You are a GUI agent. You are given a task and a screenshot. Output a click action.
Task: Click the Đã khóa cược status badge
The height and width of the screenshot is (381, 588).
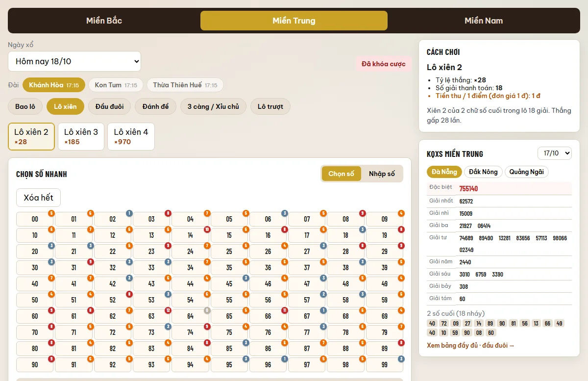point(384,64)
